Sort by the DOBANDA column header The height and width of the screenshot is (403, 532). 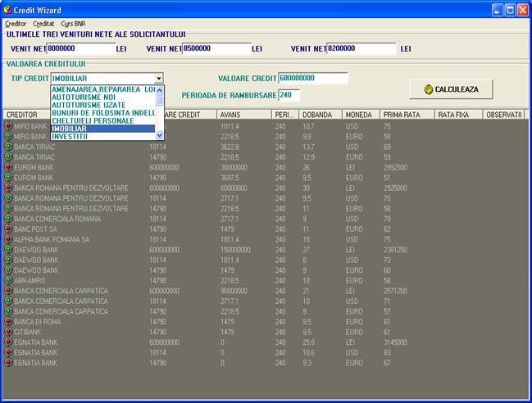pos(320,115)
